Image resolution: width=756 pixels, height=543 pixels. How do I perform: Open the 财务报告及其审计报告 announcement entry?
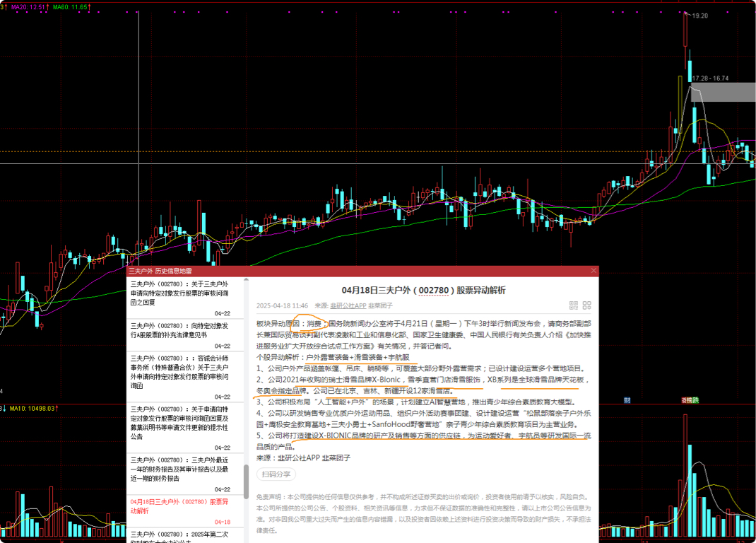coord(184,474)
